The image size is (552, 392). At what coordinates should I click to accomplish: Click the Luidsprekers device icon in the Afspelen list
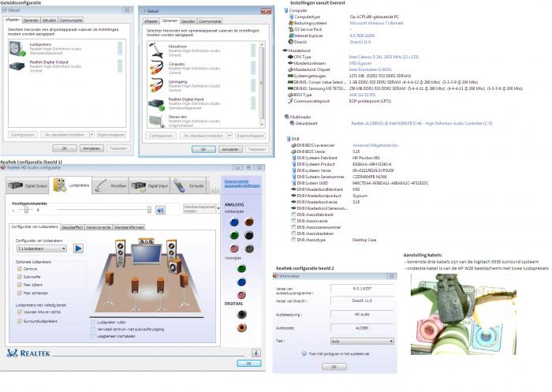coord(17,49)
